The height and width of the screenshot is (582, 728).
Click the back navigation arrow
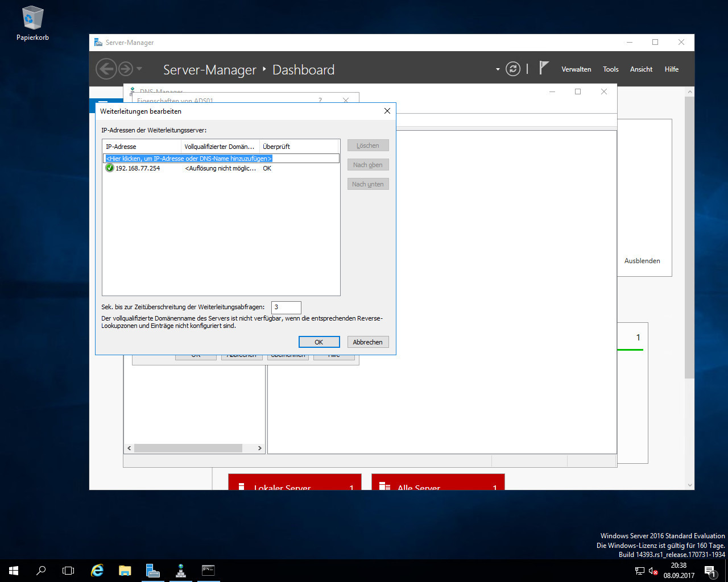(x=106, y=69)
